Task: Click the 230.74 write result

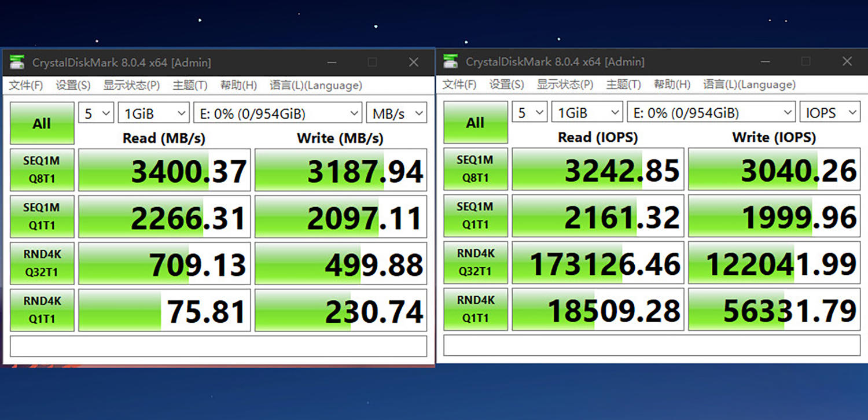Action: [x=341, y=311]
